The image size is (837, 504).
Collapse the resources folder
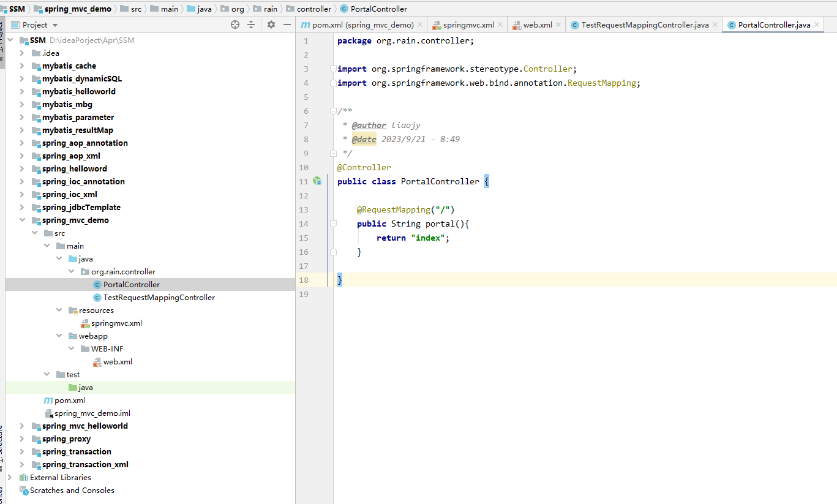[x=59, y=310]
